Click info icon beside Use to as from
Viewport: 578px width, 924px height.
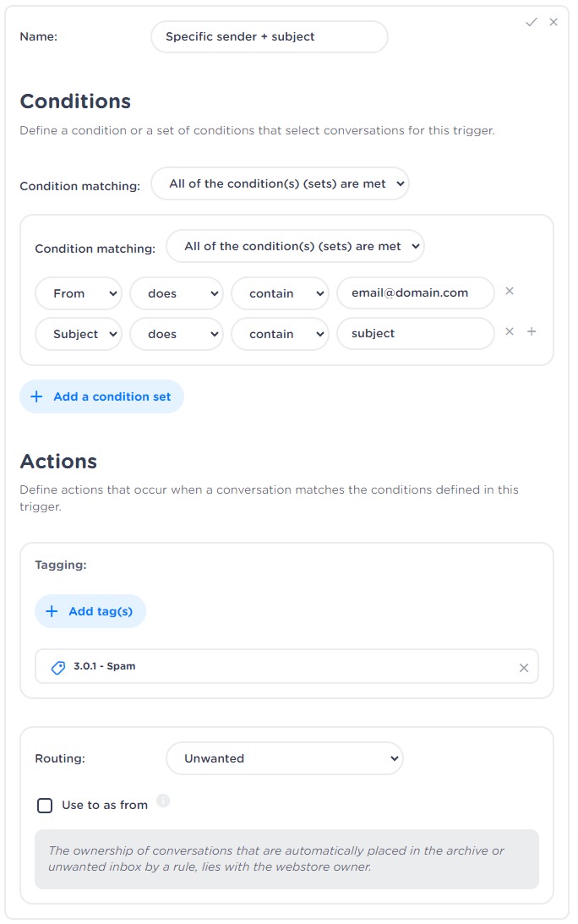[163, 801]
